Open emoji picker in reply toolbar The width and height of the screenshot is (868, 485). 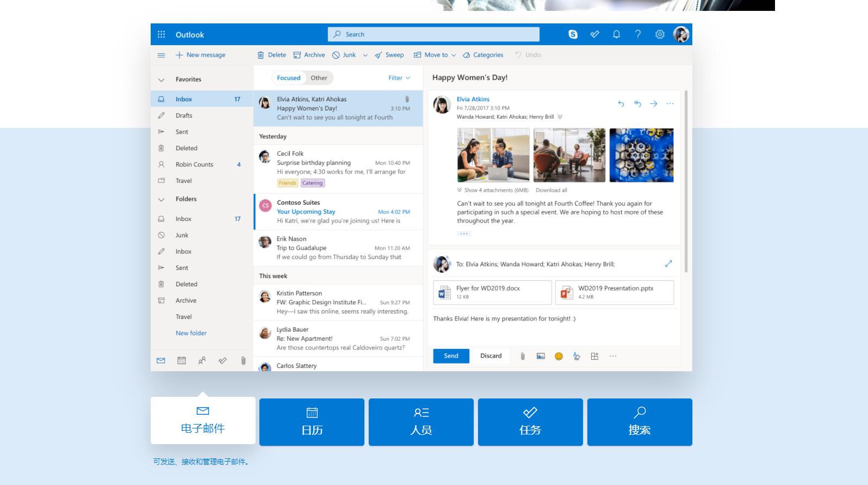click(559, 356)
